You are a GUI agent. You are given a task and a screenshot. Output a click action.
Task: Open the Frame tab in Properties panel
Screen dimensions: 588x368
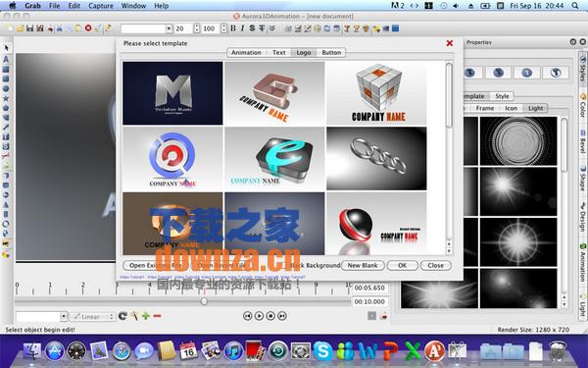pyautogui.click(x=485, y=108)
